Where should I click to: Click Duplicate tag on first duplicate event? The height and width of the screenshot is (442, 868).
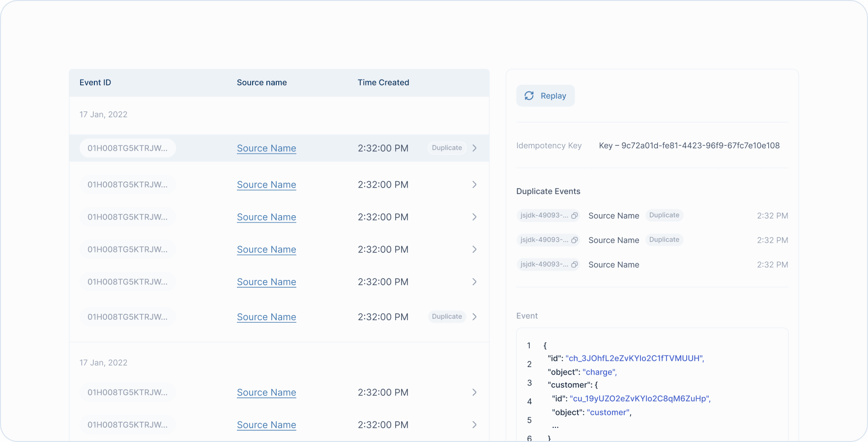tap(664, 215)
